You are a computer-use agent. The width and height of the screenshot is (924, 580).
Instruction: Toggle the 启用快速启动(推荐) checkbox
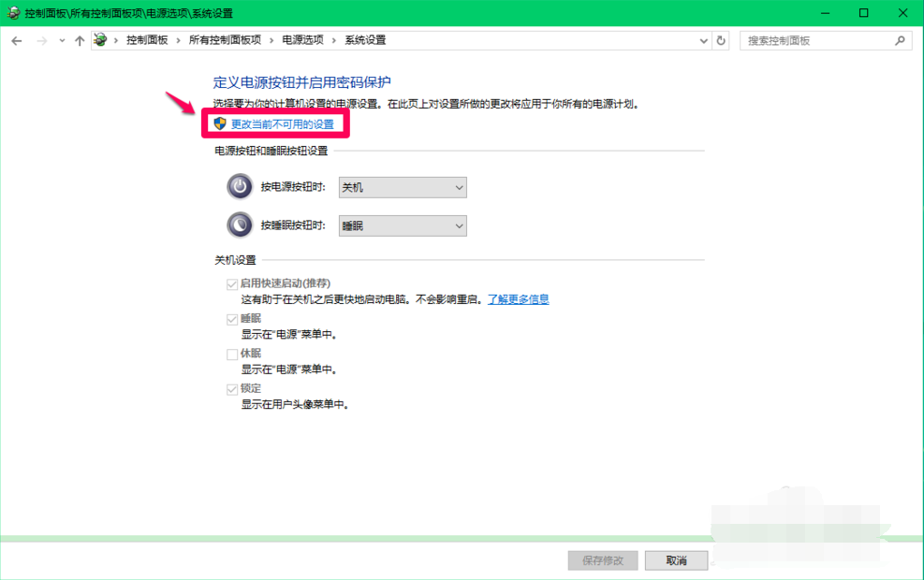[x=231, y=284]
